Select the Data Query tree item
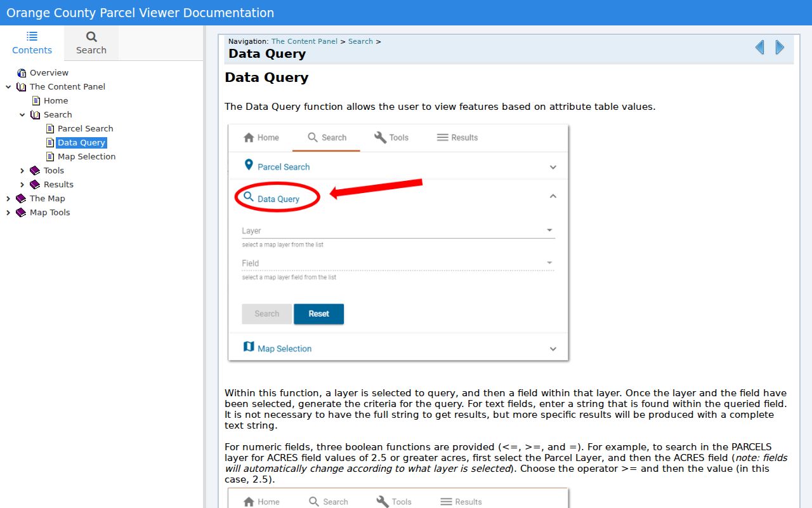 tap(81, 143)
